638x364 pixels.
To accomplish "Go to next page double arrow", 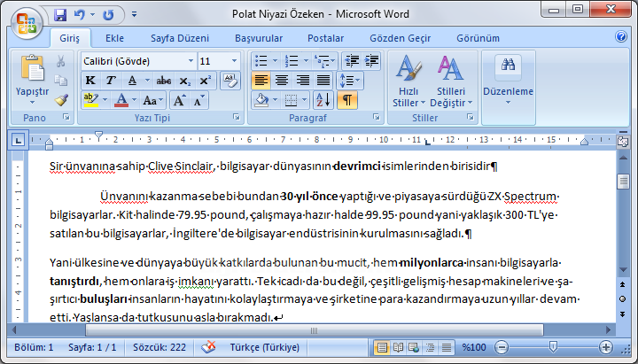I will 622,314.
